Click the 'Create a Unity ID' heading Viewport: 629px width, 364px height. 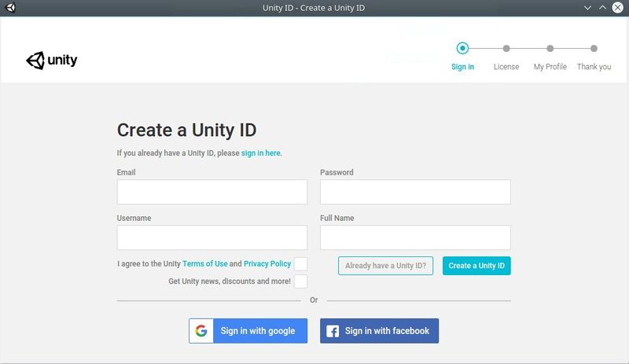coord(186,130)
